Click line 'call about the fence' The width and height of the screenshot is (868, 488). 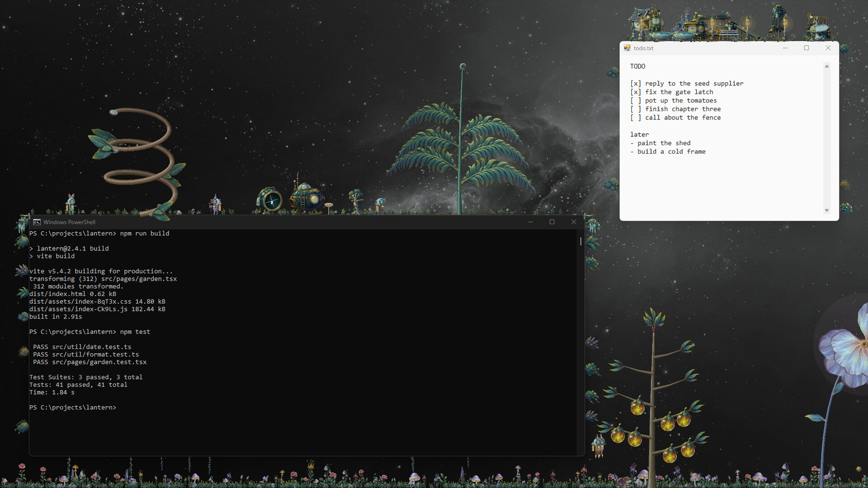click(x=675, y=117)
